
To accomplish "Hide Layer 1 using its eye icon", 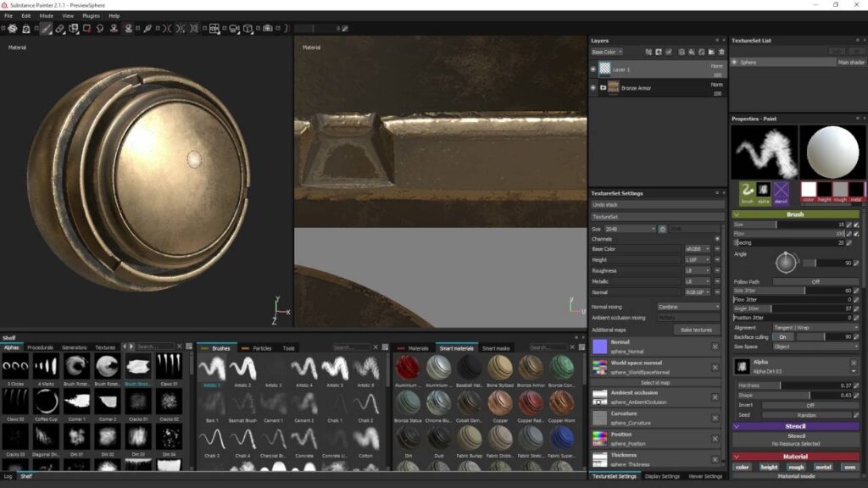I will pyautogui.click(x=593, y=69).
